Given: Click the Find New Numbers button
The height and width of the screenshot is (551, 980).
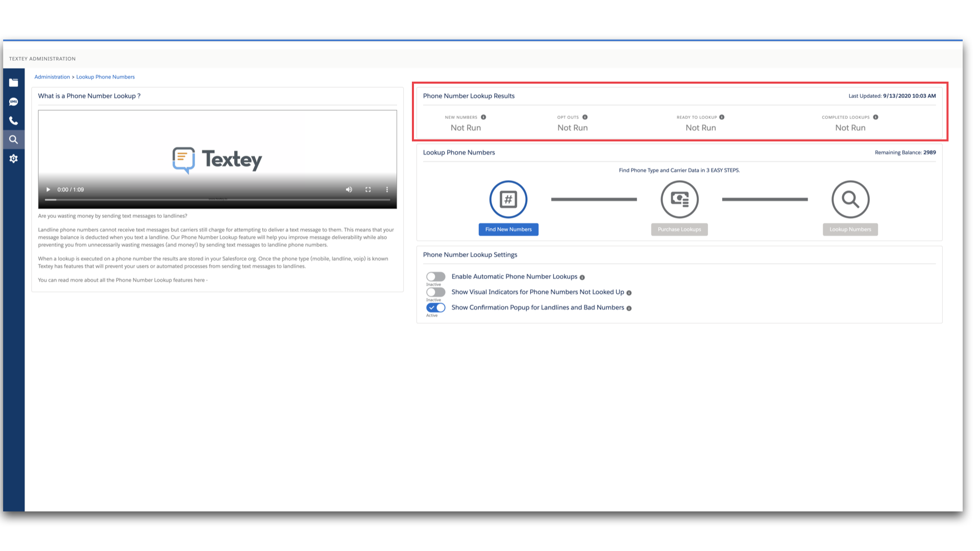Looking at the screenshot, I should pyautogui.click(x=508, y=230).
